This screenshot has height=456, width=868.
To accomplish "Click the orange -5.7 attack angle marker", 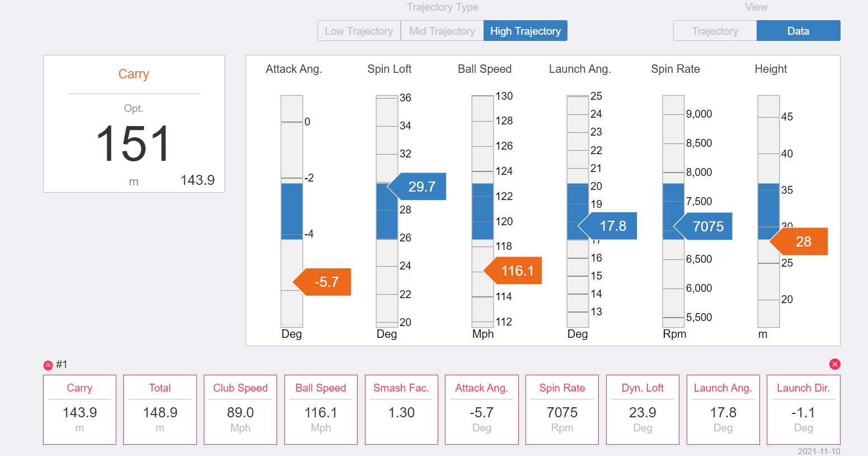I will 322,282.
